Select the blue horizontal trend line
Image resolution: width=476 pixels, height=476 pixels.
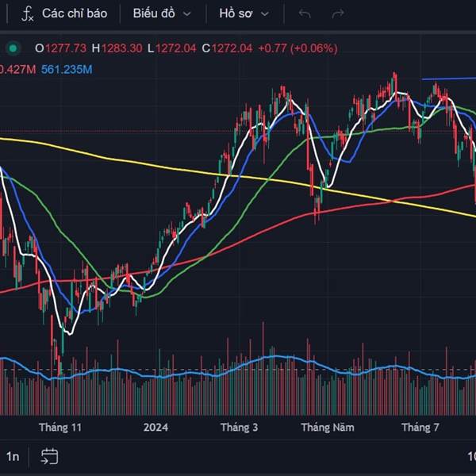click(x=448, y=79)
